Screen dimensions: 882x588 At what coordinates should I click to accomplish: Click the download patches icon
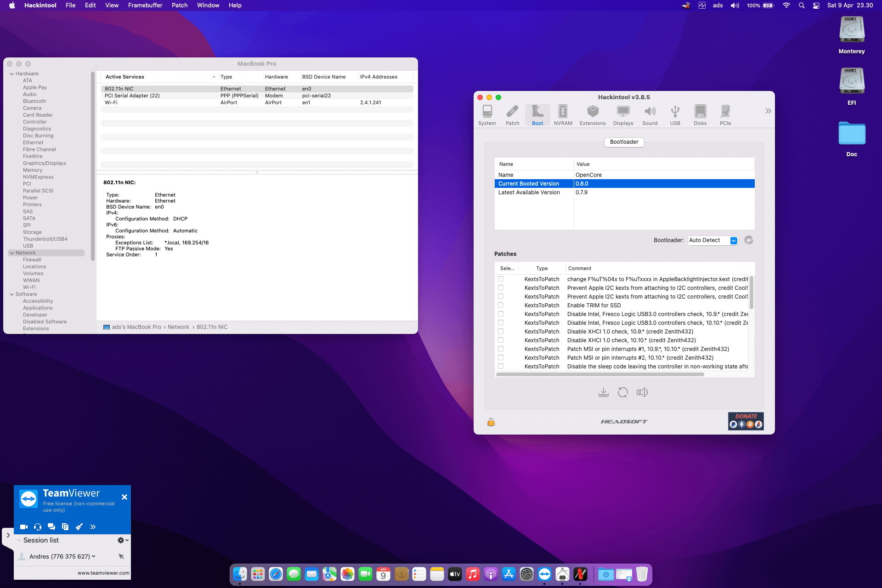[603, 392]
